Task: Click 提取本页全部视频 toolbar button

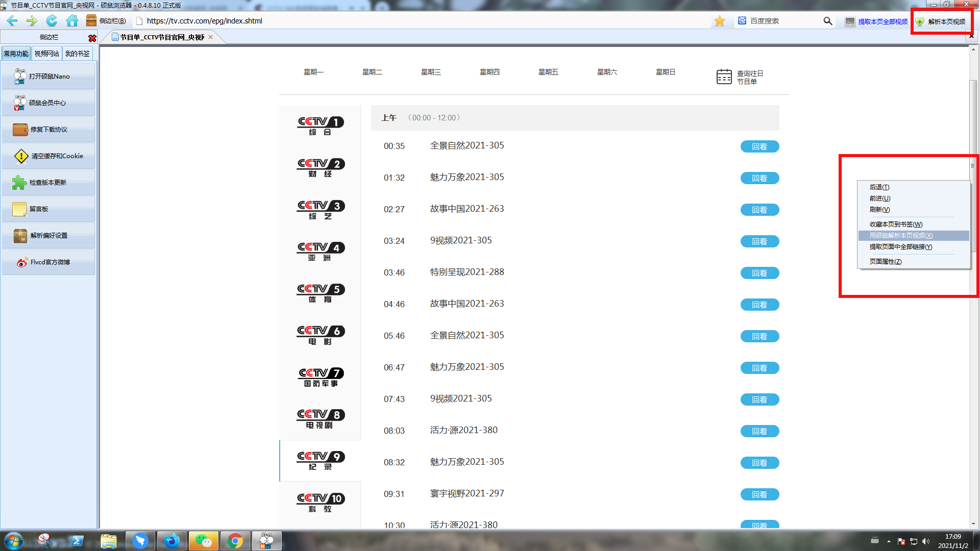Action: coord(876,21)
